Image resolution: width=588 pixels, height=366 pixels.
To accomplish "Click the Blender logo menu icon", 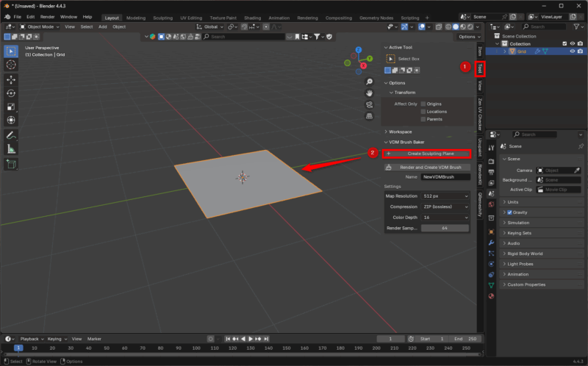I will coord(7,17).
